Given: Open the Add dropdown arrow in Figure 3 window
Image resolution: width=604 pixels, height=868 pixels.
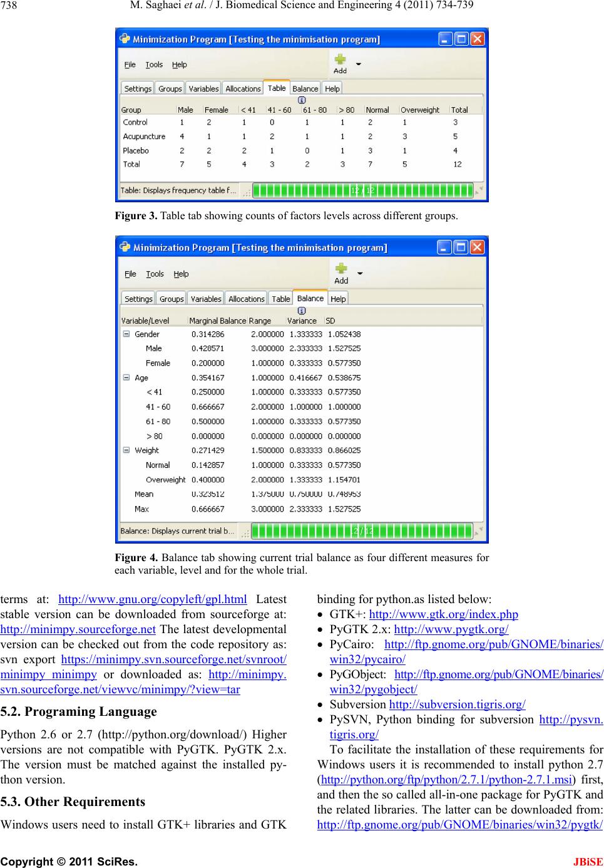Looking at the screenshot, I should pyautogui.click(x=359, y=64).
